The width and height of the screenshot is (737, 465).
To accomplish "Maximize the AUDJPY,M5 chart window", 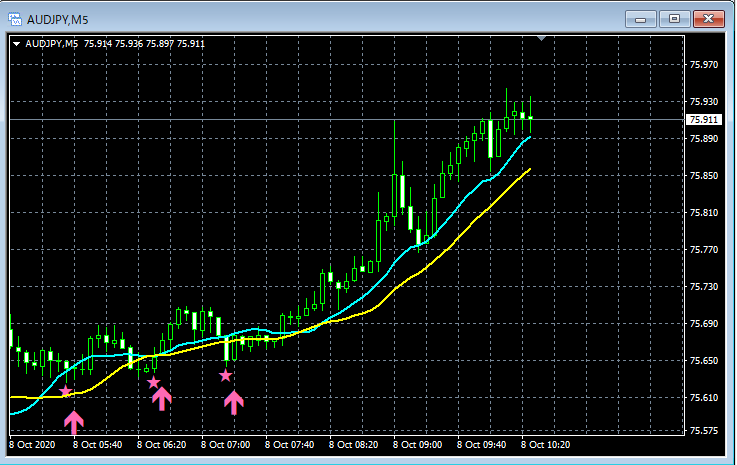I will point(674,19).
